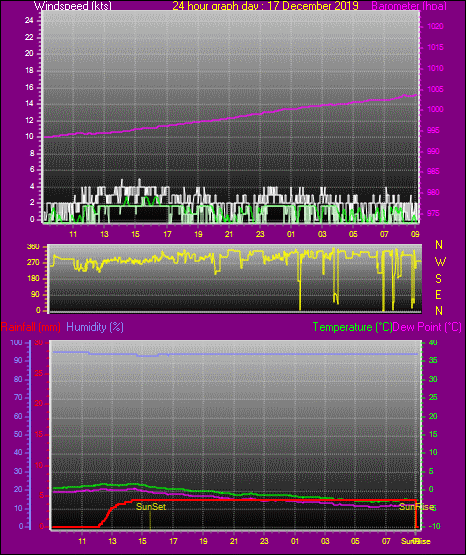
Task: Click the Barometer (hpa) axis title
Action: pyautogui.click(x=409, y=6)
